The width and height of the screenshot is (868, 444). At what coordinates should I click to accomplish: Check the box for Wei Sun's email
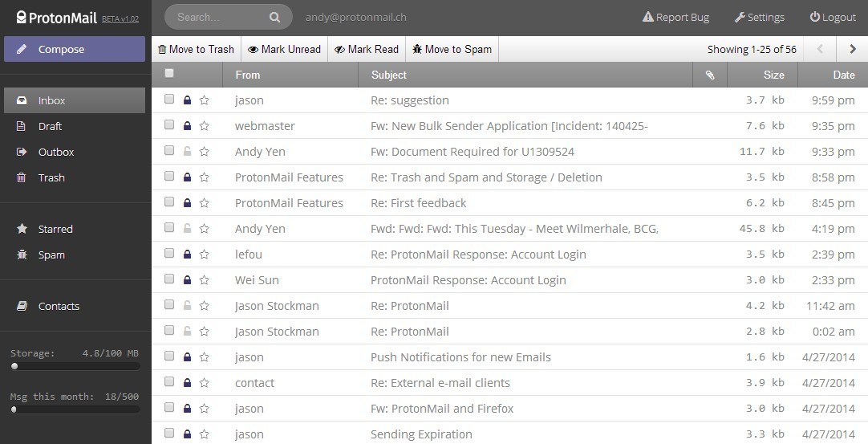pyautogui.click(x=169, y=279)
